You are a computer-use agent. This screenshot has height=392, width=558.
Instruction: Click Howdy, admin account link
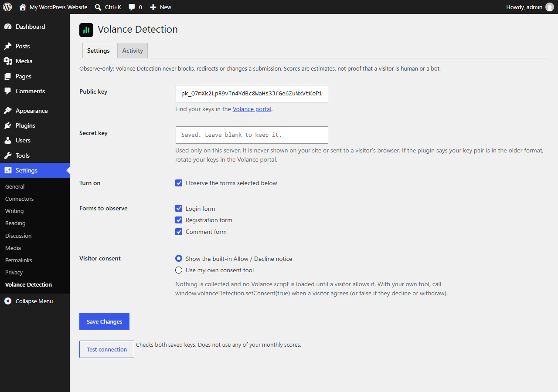point(530,7)
